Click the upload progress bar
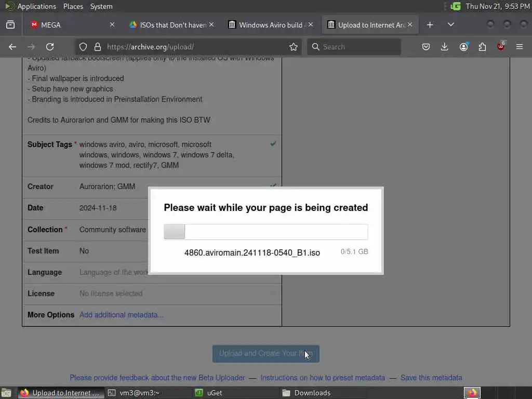This screenshot has width=532, height=399. click(x=265, y=231)
